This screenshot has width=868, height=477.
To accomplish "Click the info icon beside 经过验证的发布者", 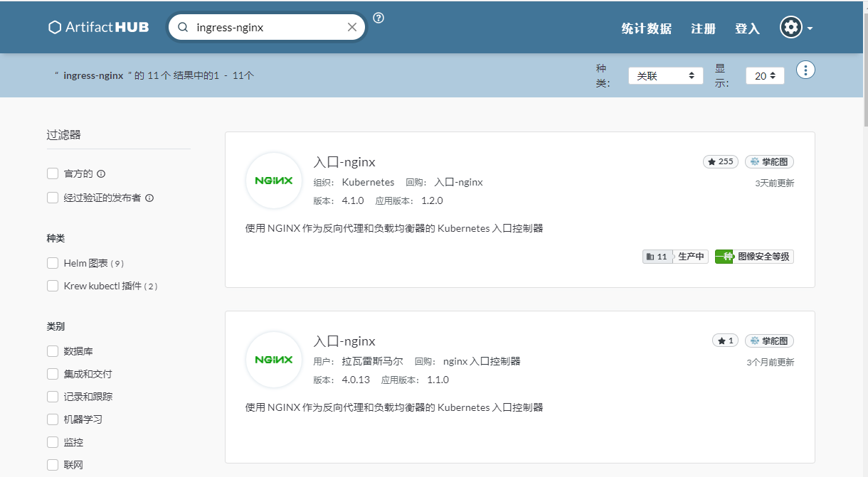I will [150, 198].
